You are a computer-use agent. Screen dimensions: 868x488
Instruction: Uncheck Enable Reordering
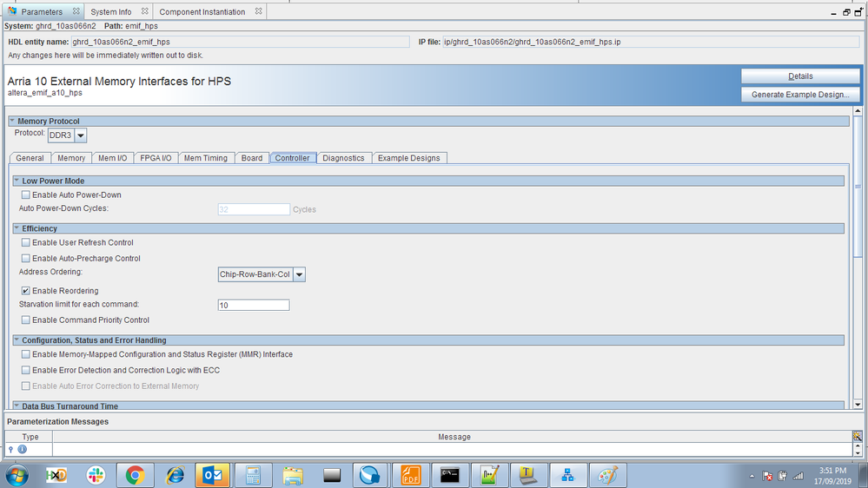point(25,291)
